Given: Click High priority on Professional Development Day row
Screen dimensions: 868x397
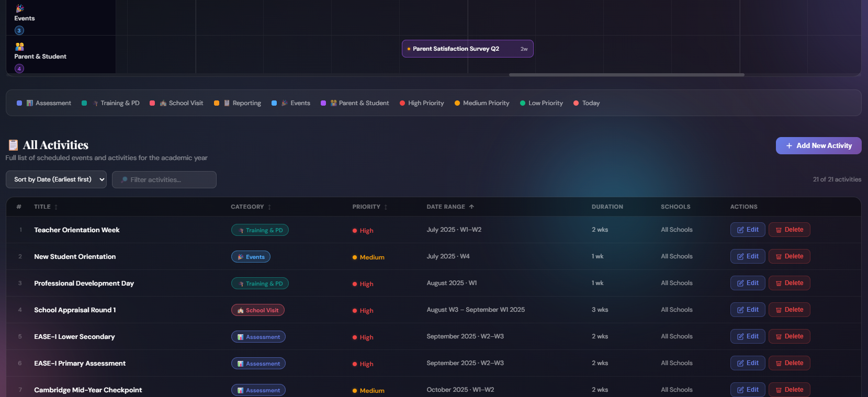Looking at the screenshot, I should click(363, 283).
